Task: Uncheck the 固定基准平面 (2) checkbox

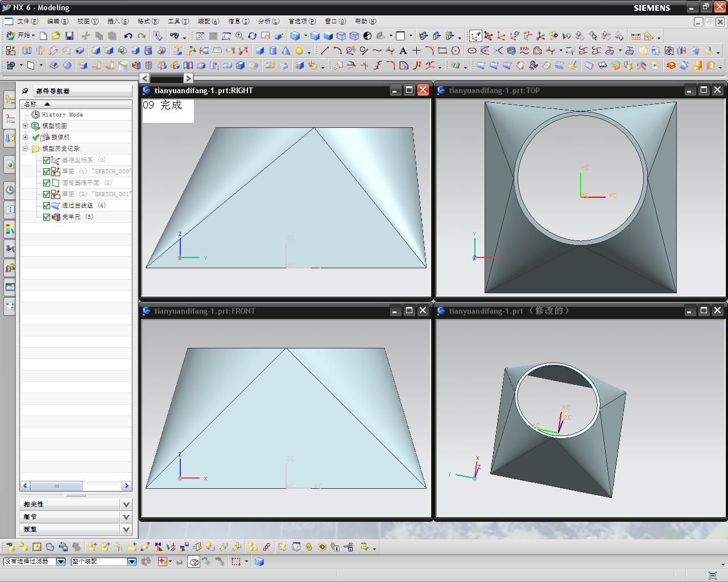Action: pos(47,183)
